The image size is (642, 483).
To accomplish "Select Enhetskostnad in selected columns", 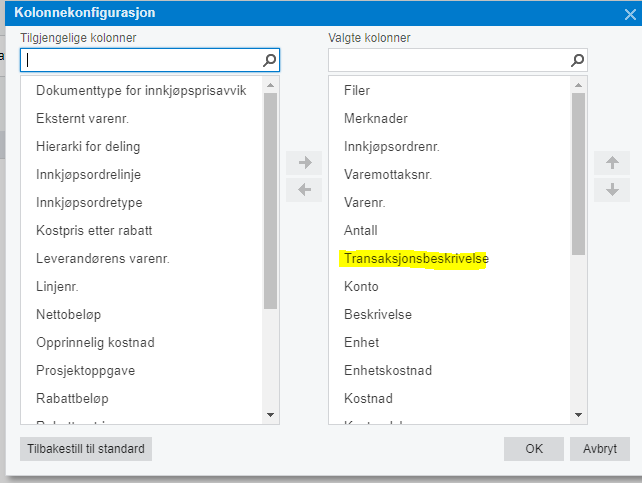I will point(388,370).
